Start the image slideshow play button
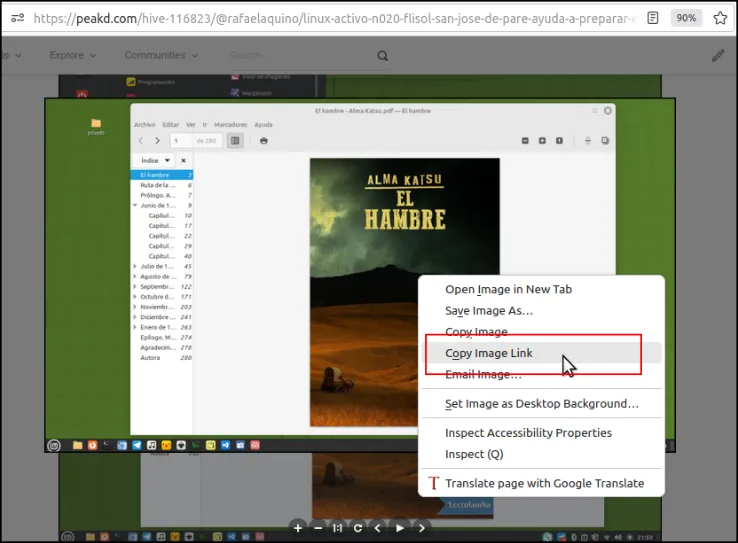Image resolution: width=738 pixels, height=543 pixels. click(400, 528)
